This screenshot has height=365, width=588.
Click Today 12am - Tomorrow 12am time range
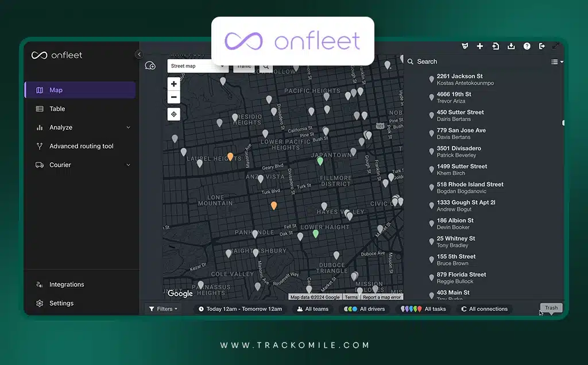(240, 309)
